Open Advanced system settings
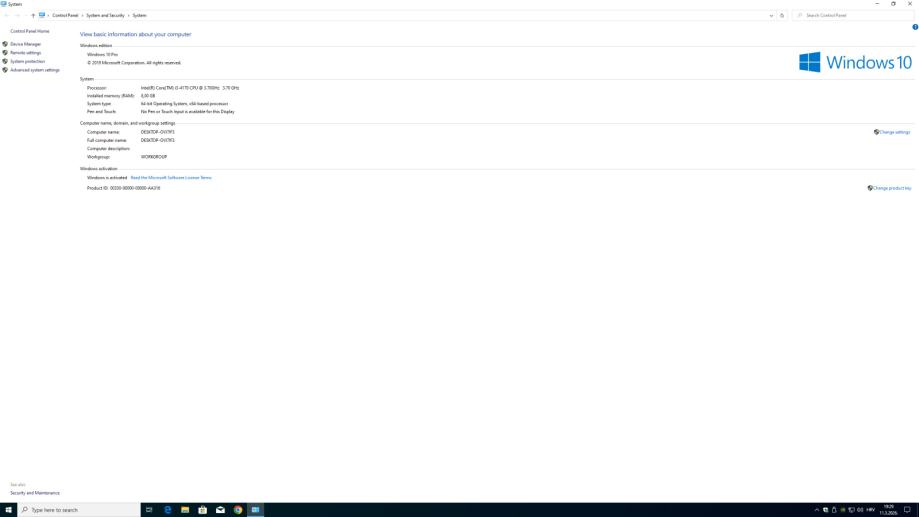This screenshot has height=517, width=919. [35, 70]
